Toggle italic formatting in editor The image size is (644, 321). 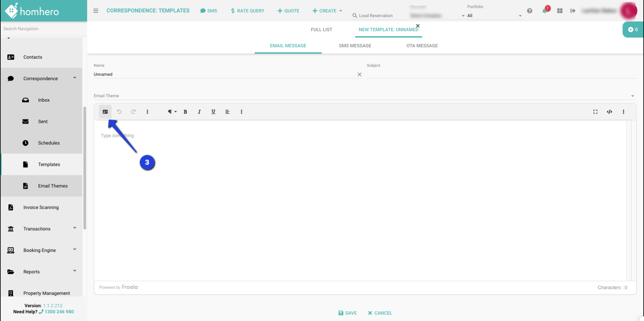(x=199, y=112)
